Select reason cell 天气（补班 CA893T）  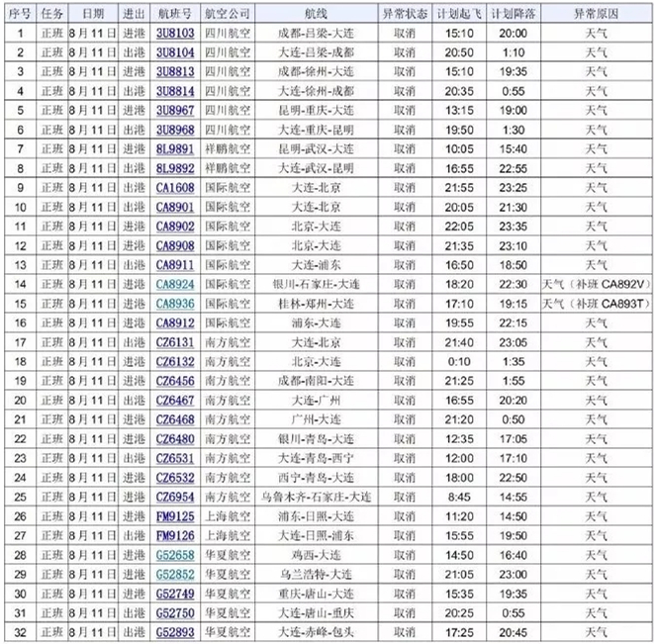point(597,304)
